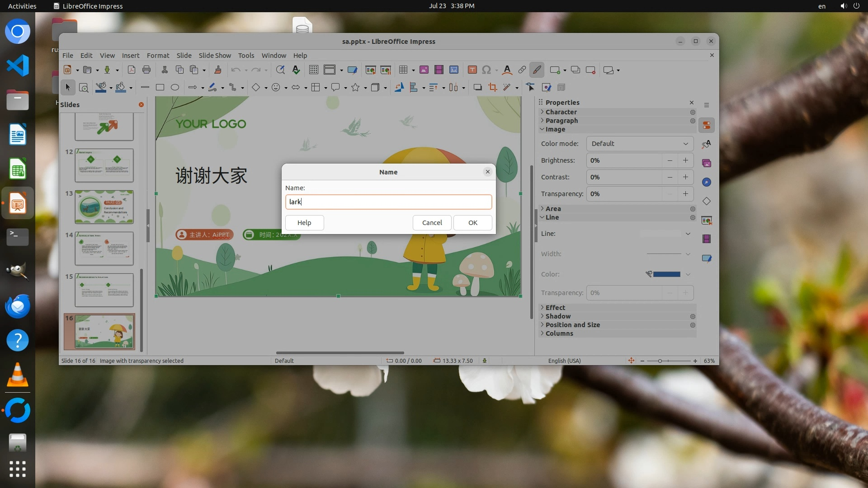Click the blue Line color swatch
The height and width of the screenshot is (488, 868).
(x=666, y=274)
